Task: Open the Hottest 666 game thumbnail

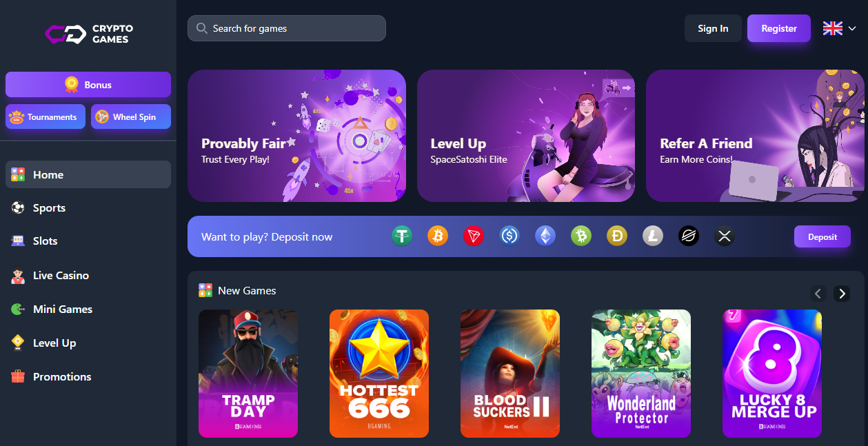Action: tap(379, 374)
